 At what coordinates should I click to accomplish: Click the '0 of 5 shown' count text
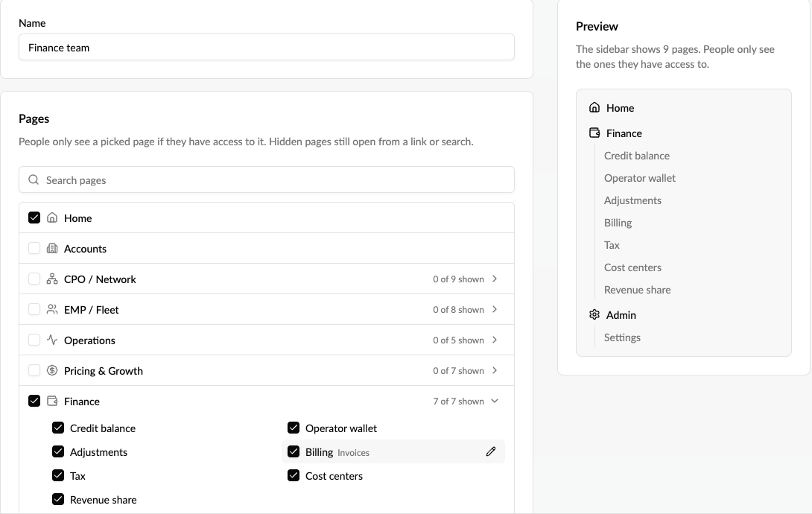coord(458,340)
